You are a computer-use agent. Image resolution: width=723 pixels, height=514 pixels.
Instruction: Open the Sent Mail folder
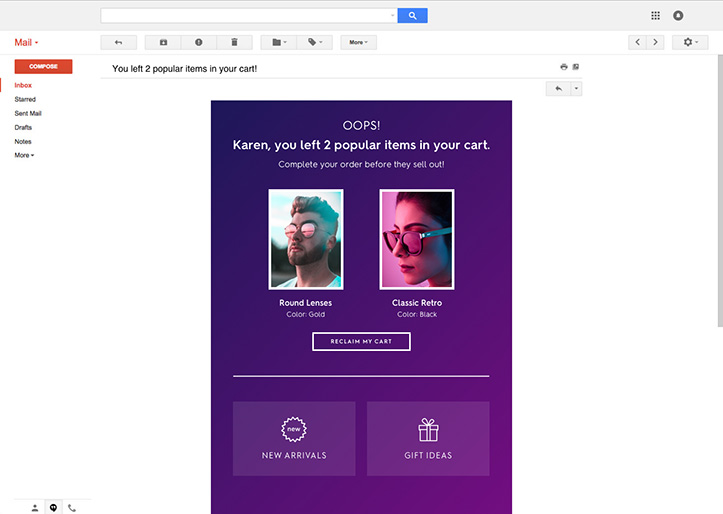point(28,113)
